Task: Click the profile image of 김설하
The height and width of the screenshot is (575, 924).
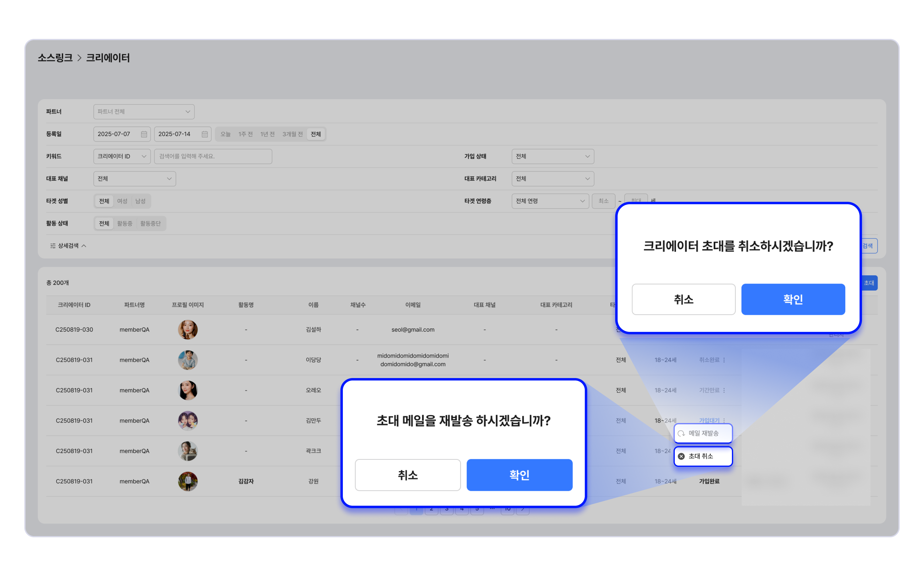Action: pos(188,330)
